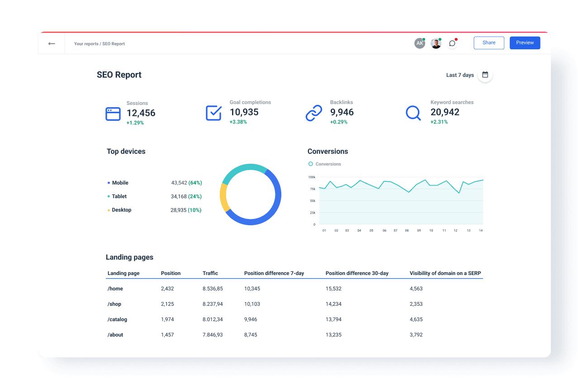The height and width of the screenshot is (389, 588).
Task: Click the Conversions line chart area
Action: pyautogui.click(x=401, y=202)
